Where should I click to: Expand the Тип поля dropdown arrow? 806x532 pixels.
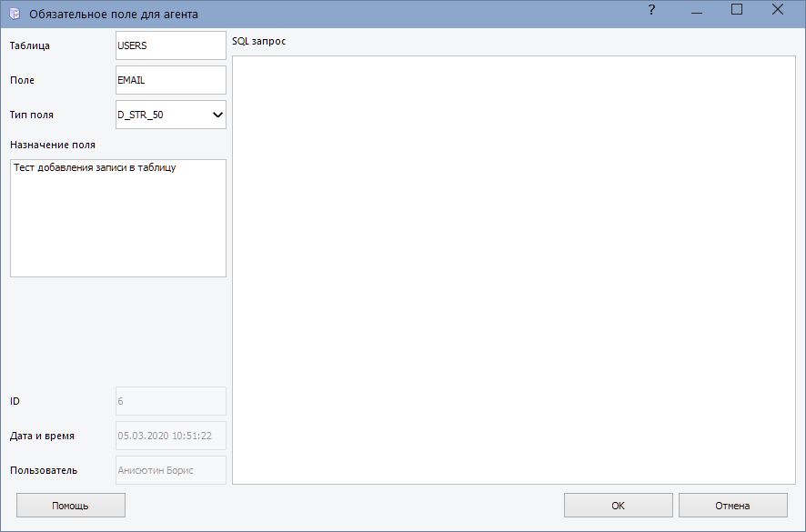(x=217, y=115)
